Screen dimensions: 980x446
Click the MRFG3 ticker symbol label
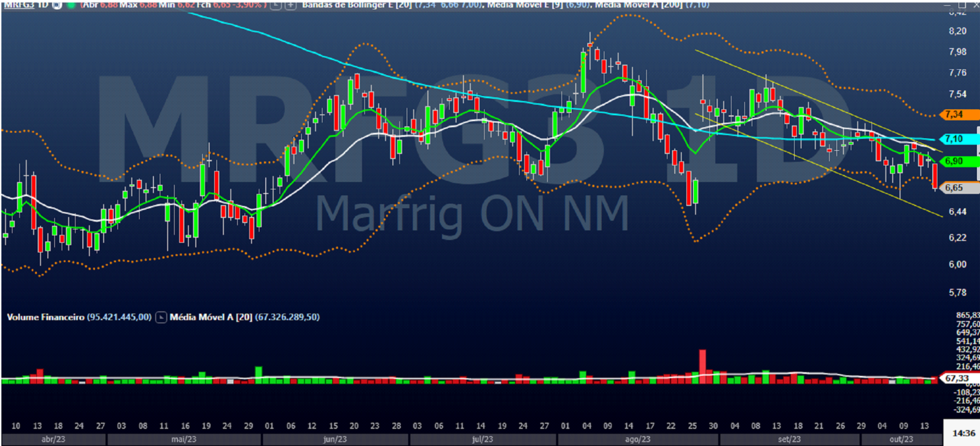[18, 5]
